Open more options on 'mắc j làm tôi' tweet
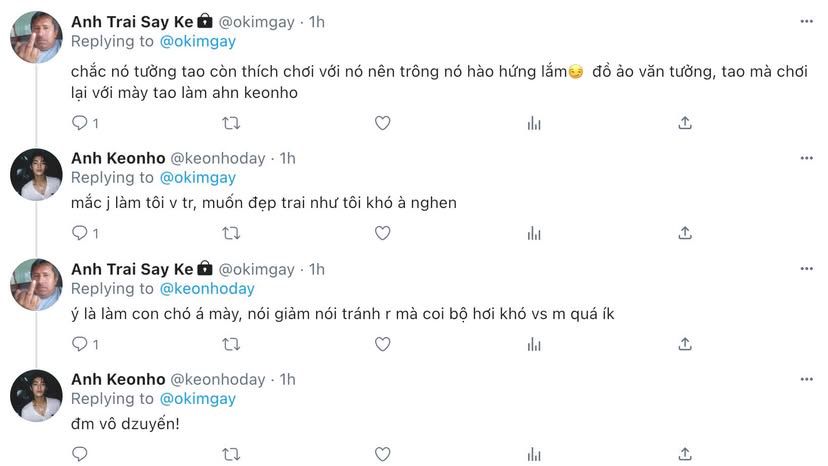Viewport: 828px width, 466px height. pos(806,158)
